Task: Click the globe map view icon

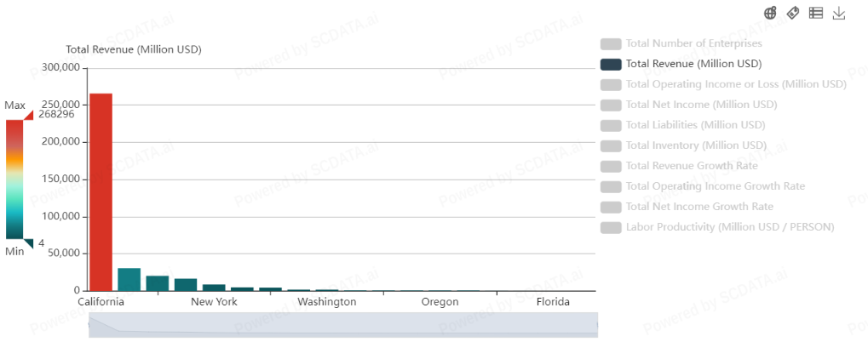Action: 770,13
